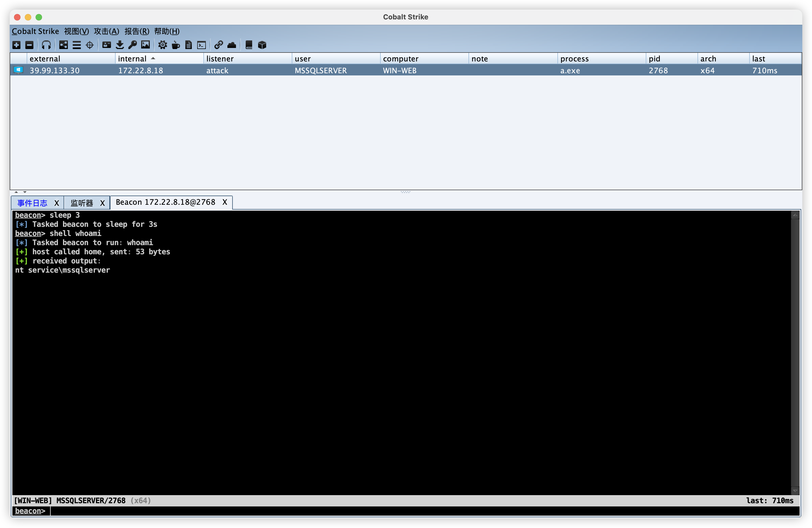Click the Windows host icon in session row

18,70
